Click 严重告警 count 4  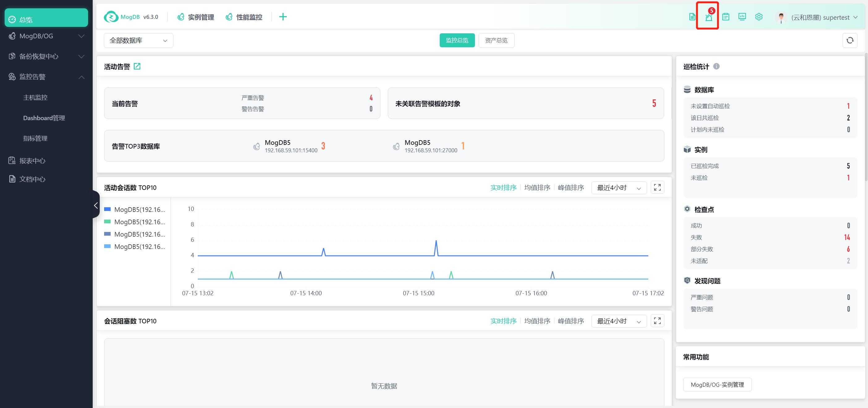click(x=371, y=98)
